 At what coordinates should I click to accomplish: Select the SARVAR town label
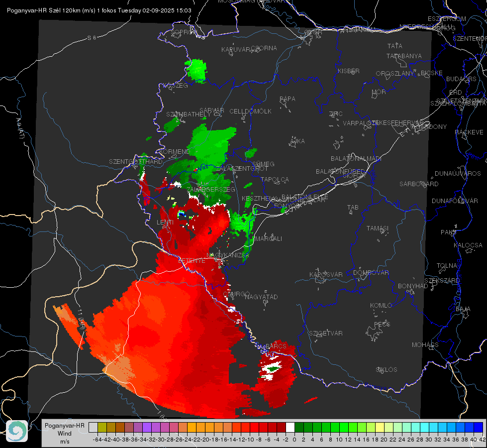212,111
